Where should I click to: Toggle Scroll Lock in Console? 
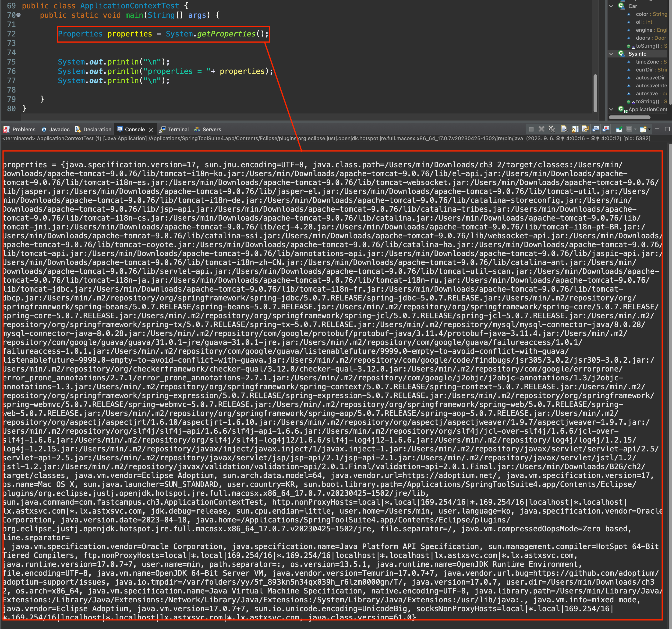(575, 129)
